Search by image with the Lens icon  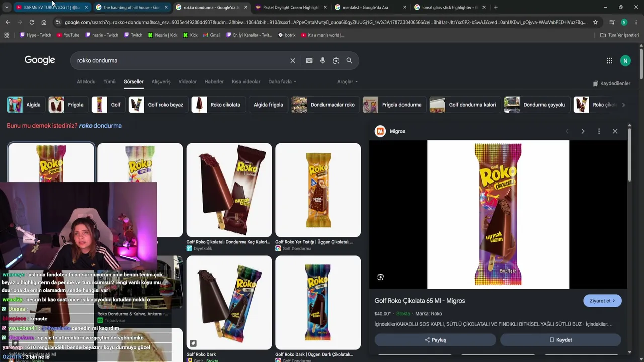point(336,61)
